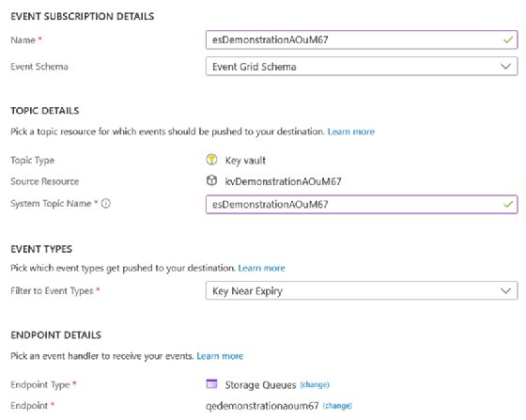Click the Storage Queues endpoint type text

tap(260, 385)
